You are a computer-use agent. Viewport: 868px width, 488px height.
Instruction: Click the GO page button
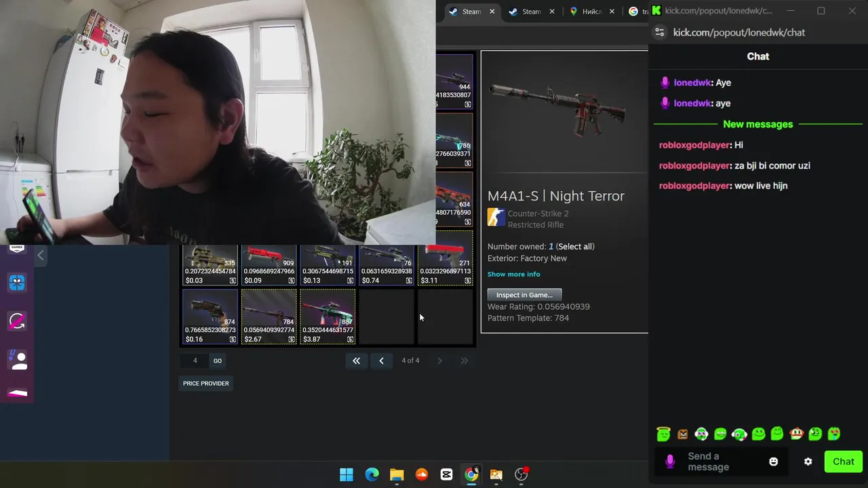pos(218,361)
